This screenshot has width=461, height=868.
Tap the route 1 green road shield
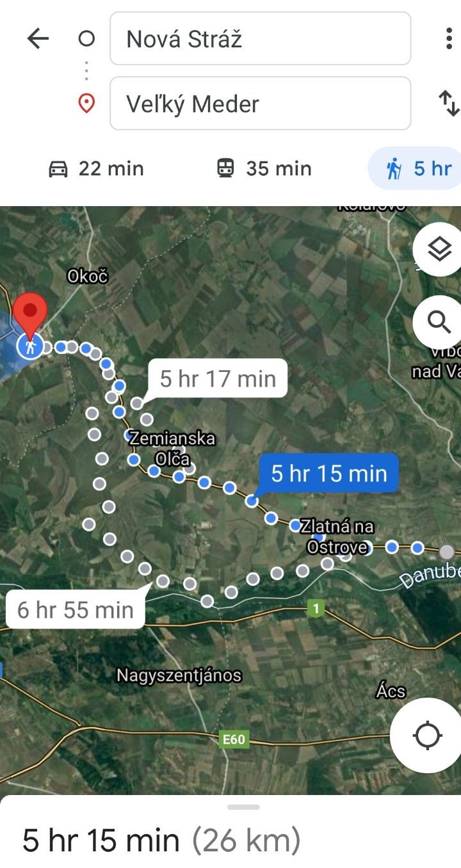point(315,607)
